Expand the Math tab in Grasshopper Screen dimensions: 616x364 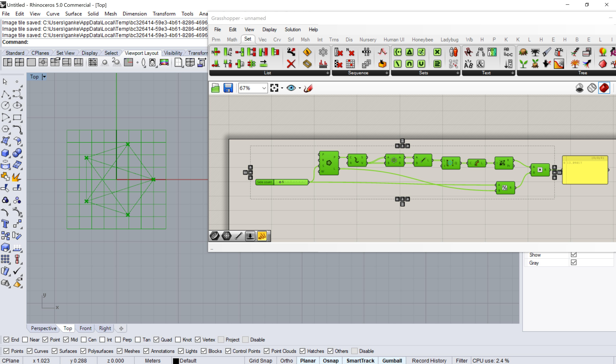[x=231, y=40]
